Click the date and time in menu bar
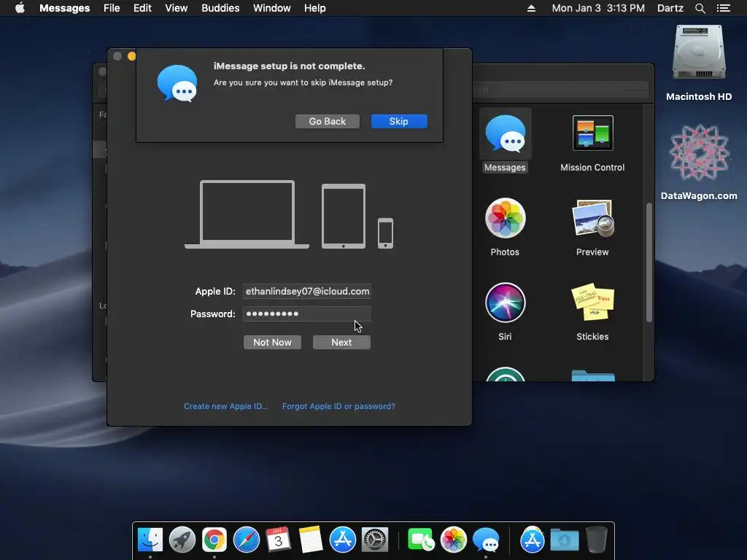Screen dimensions: 747x560 (x=598, y=8)
